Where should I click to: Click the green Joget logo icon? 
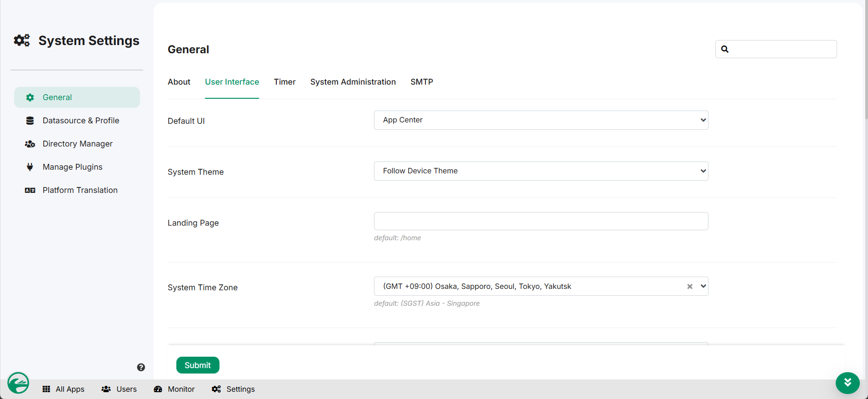[x=18, y=383]
